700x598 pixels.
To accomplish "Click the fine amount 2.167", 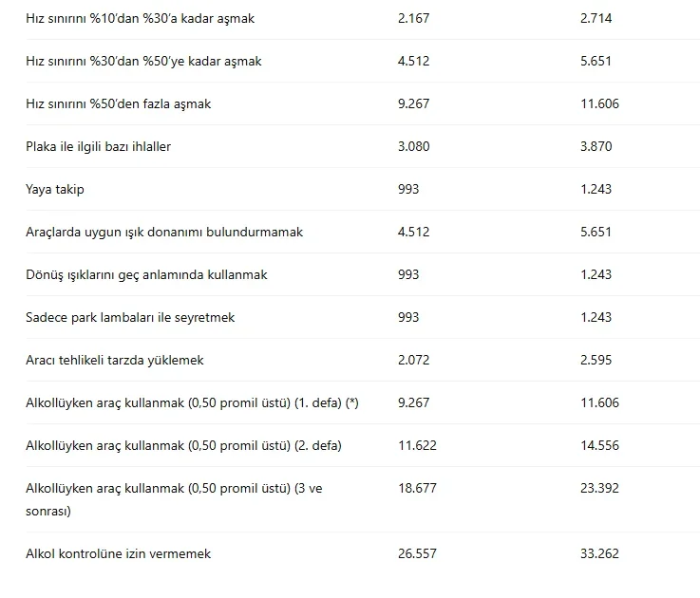I will pos(413,18).
